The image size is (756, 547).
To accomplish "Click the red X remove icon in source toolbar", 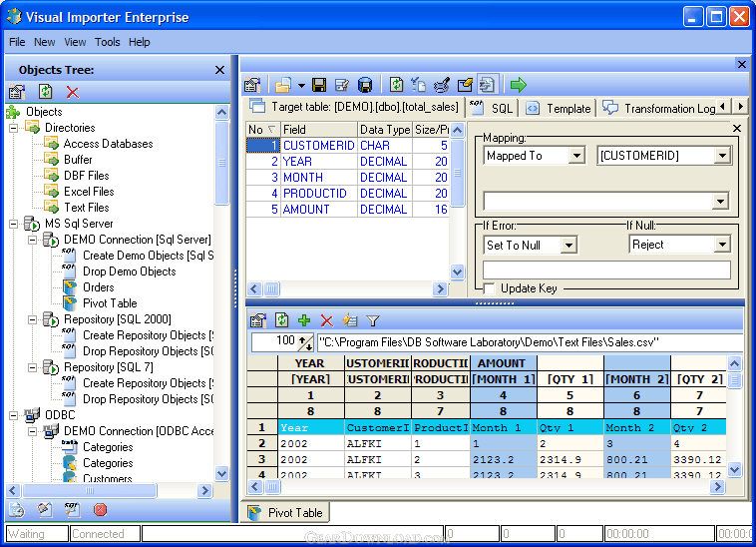I will (x=327, y=320).
